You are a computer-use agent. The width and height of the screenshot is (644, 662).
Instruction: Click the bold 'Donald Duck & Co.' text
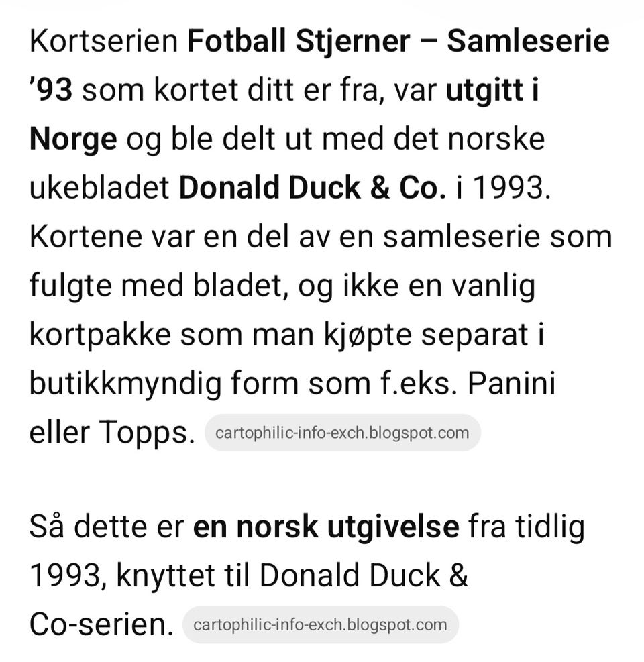pos(313,187)
